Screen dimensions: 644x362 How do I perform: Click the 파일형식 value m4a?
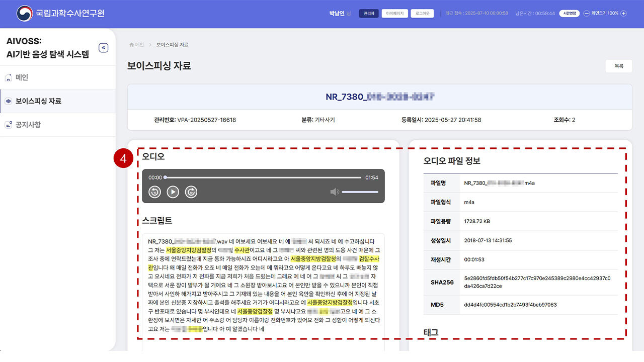tap(469, 202)
